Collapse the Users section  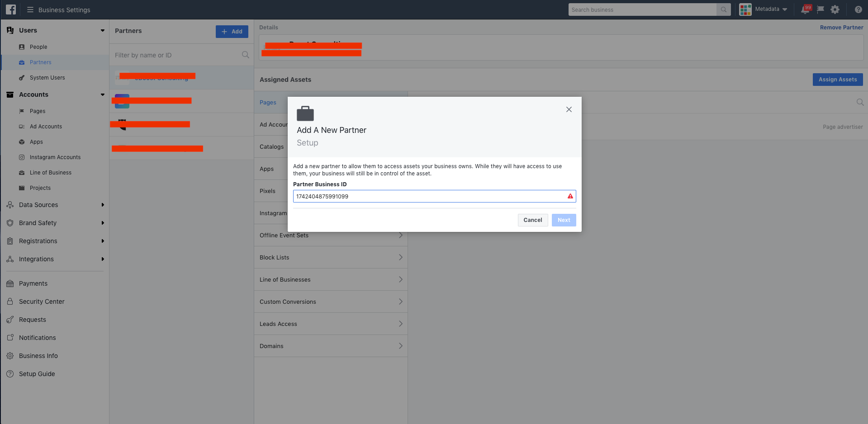pos(103,30)
